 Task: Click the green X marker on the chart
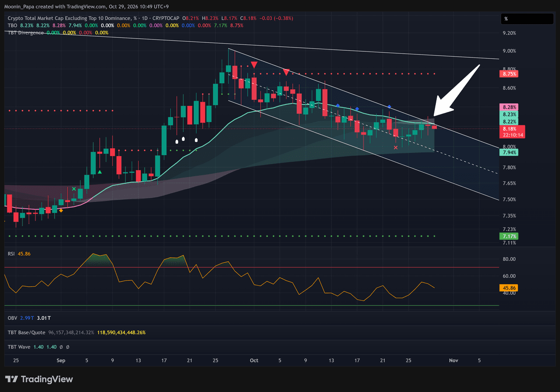pos(74,189)
